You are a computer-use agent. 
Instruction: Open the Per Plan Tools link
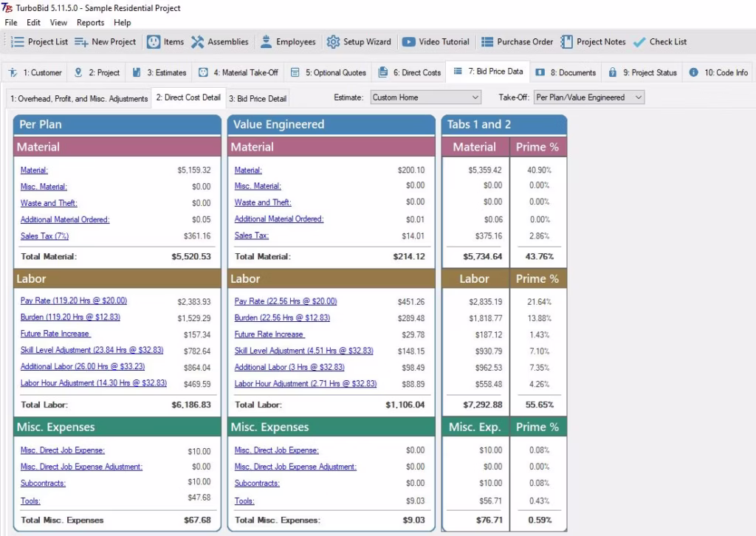tap(30, 501)
